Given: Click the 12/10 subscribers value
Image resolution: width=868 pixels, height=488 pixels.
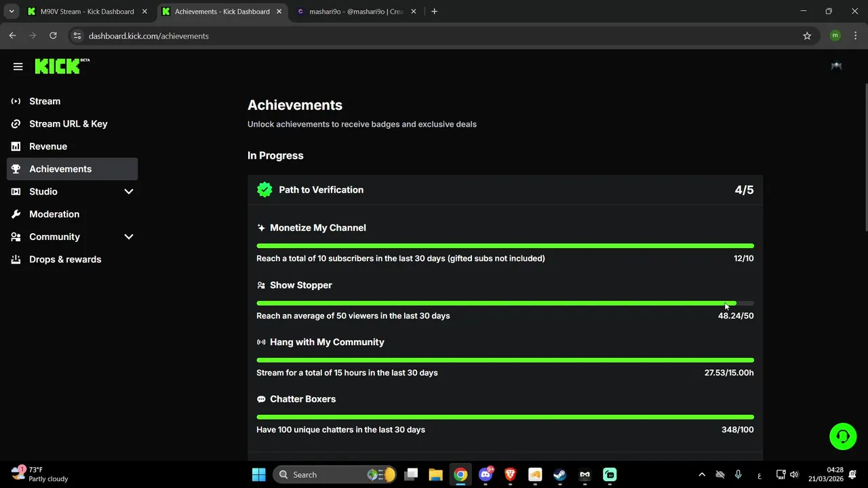Looking at the screenshot, I should pyautogui.click(x=743, y=258).
